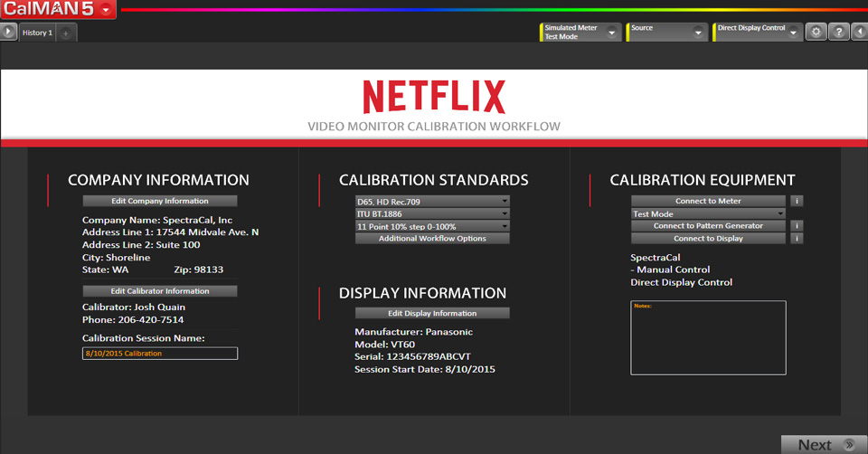Click inside the Notes text box
Image resolution: width=868 pixels, height=454 pixels.
pos(708,337)
